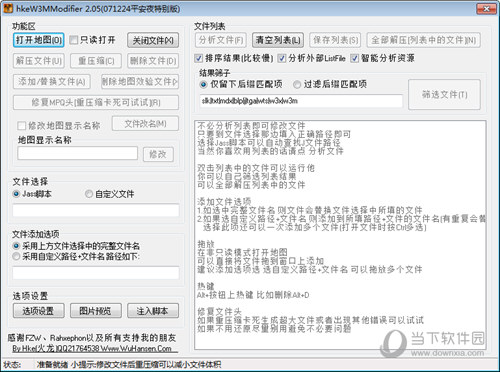Click the 打开地图(O) button
The width and height of the screenshot is (500, 372).
click(x=39, y=40)
